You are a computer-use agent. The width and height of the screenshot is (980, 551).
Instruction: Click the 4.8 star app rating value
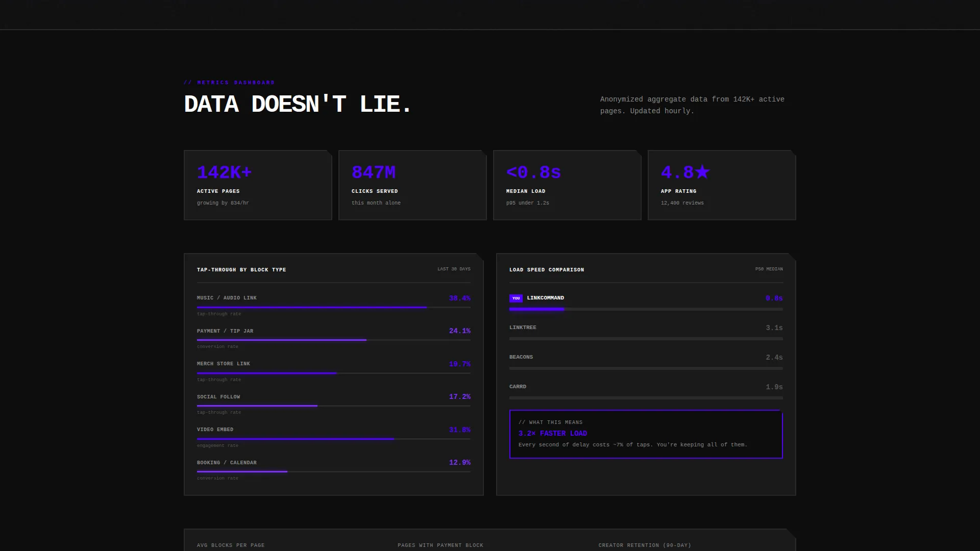tap(685, 172)
